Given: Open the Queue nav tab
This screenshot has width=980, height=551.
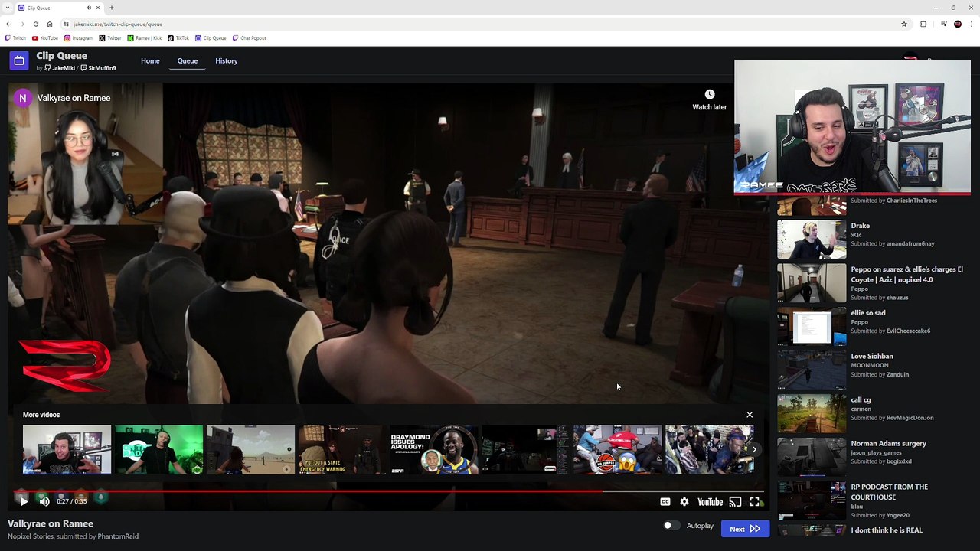Looking at the screenshot, I should 188,61.
